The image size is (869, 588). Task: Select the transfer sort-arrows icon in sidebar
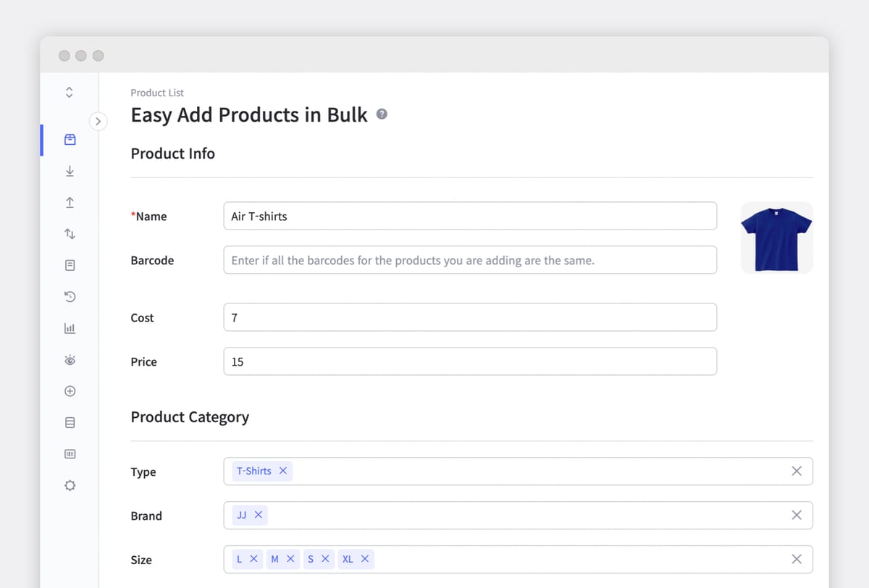(x=70, y=233)
